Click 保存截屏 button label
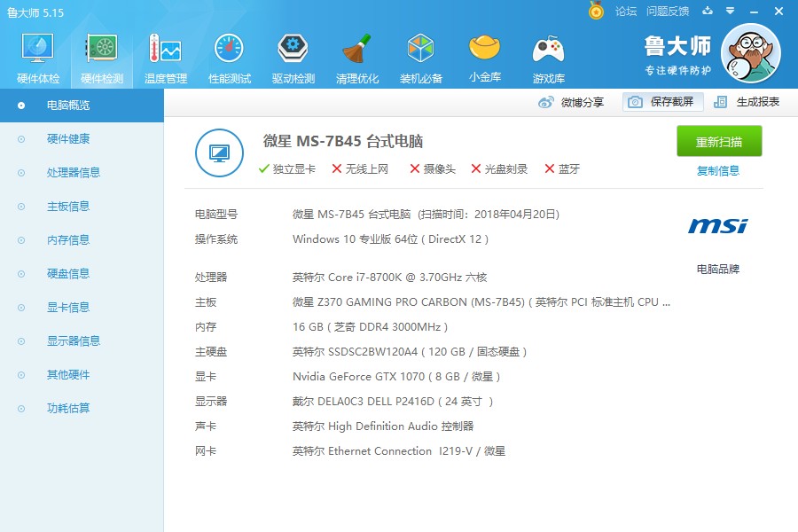The width and height of the screenshot is (798, 532). pyautogui.click(x=672, y=102)
